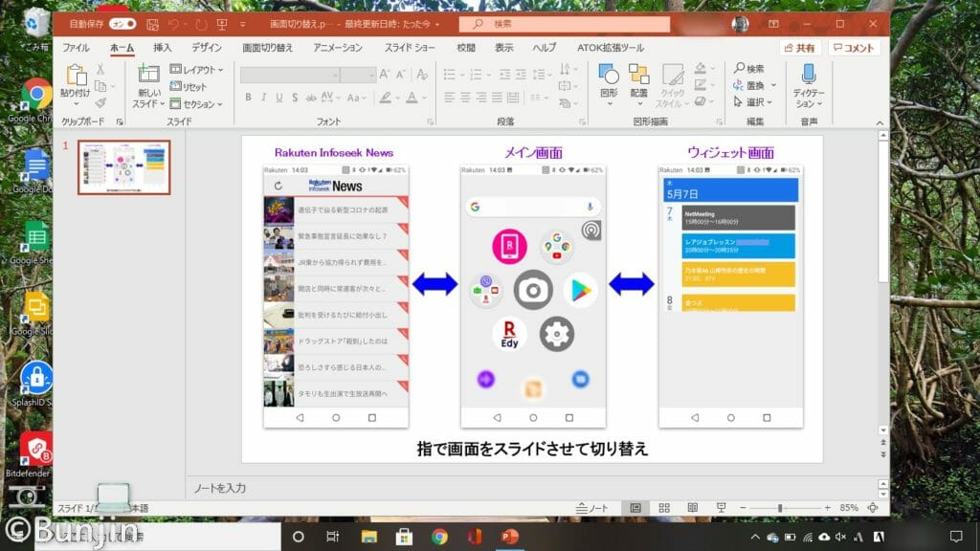Toggle left text alignment

(x=450, y=98)
